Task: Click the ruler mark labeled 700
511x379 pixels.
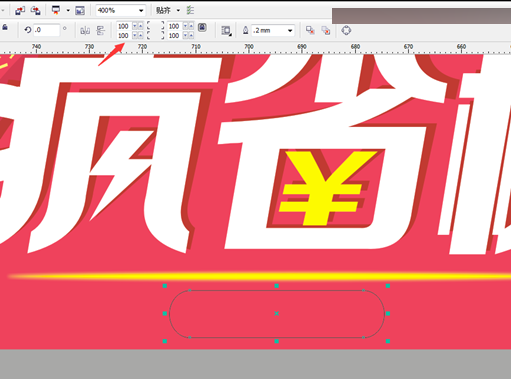Action: [x=249, y=46]
